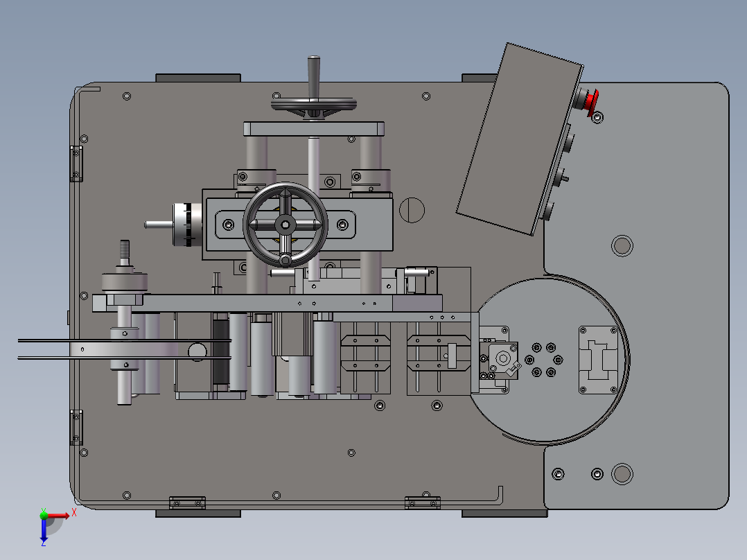The height and width of the screenshot is (560, 747).
Task: Click the X axis arrow of the triad
Action: click(x=60, y=515)
